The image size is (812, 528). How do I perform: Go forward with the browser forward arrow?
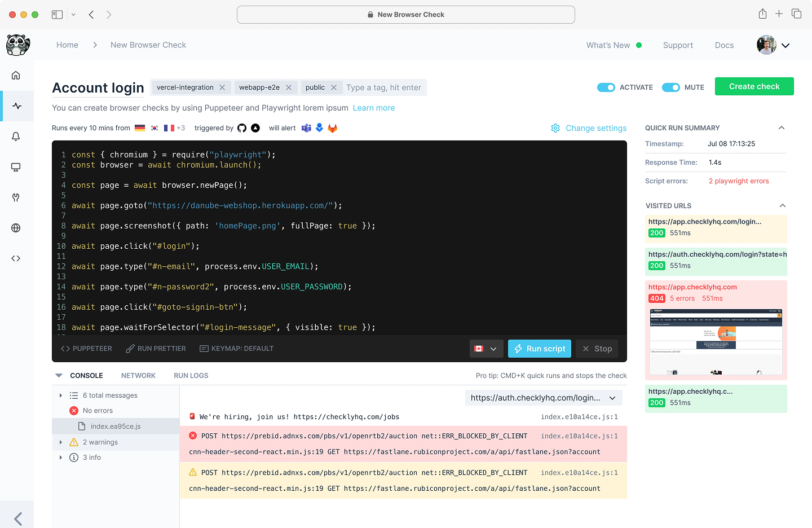tap(109, 15)
